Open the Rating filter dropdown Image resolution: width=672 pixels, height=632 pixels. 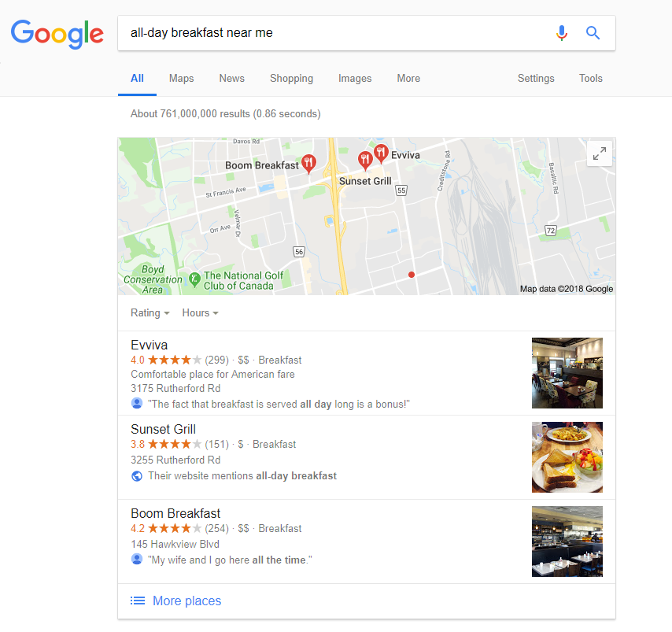point(150,313)
